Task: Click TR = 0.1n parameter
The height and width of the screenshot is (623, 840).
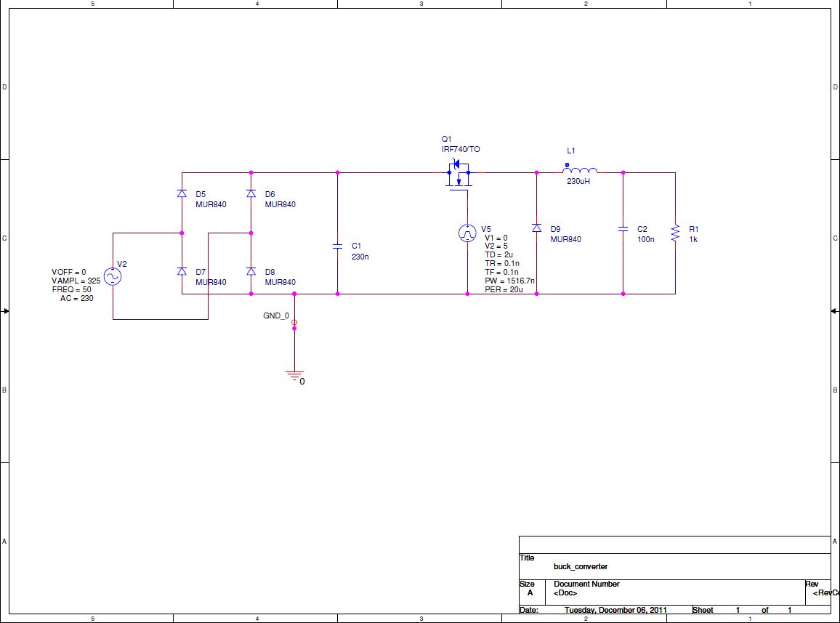Action: [x=502, y=264]
